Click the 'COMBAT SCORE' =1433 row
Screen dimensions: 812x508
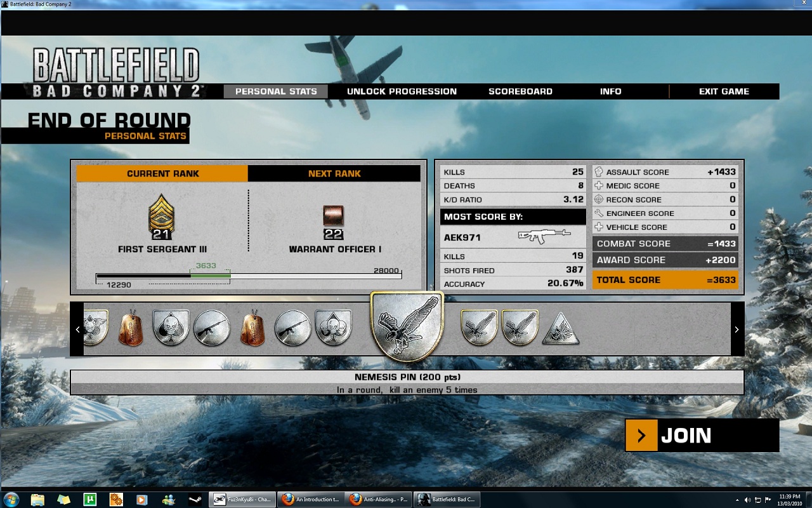pos(665,244)
